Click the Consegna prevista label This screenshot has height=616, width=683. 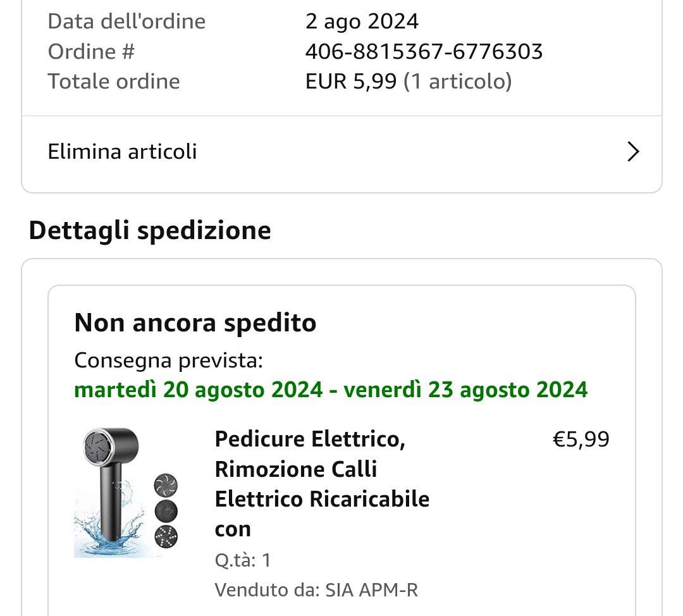tap(168, 360)
